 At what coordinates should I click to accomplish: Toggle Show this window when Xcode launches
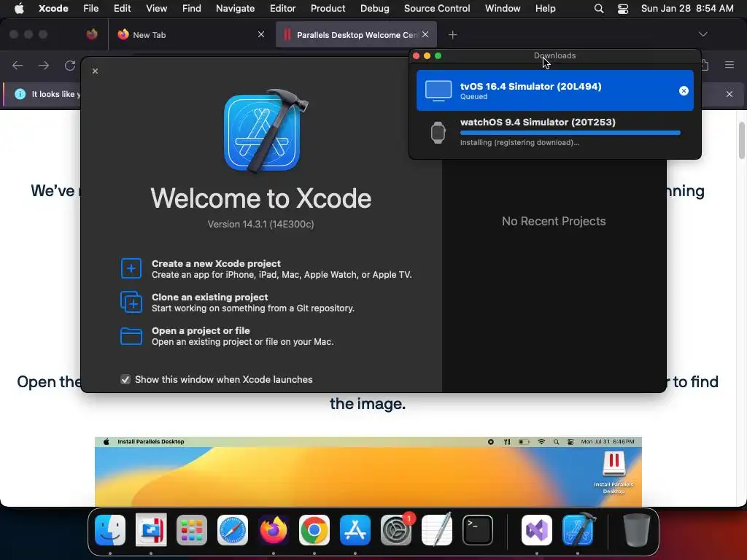(x=125, y=379)
